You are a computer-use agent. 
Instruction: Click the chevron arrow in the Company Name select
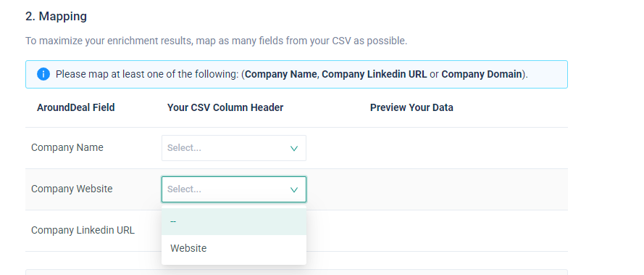(x=294, y=148)
